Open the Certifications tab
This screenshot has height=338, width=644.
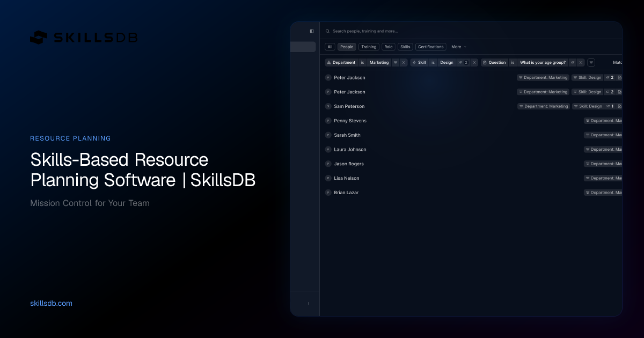point(430,47)
